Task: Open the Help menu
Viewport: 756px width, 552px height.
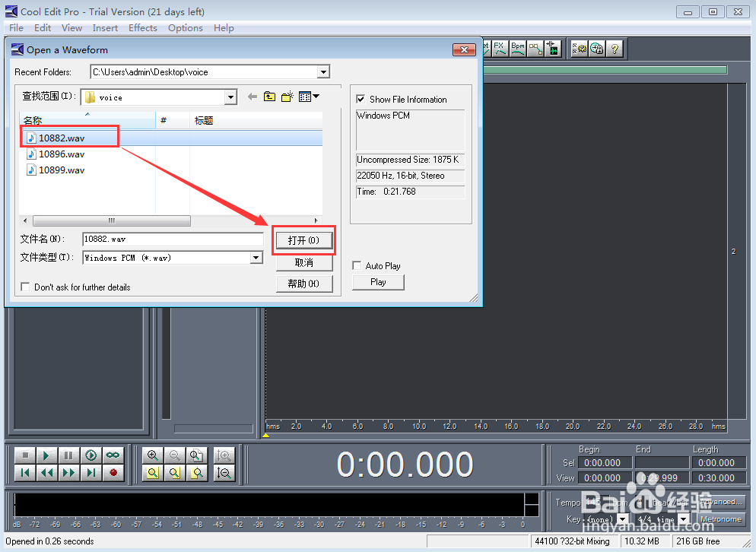Action: 224,28
